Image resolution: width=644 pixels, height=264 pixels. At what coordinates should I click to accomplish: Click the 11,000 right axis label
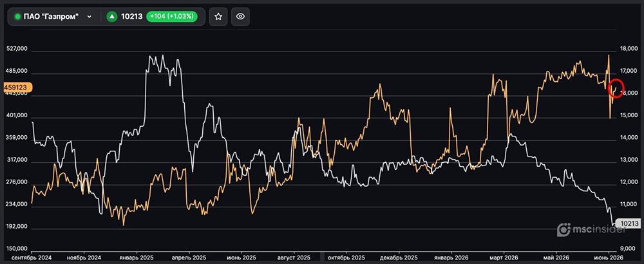tap(629, 204)
